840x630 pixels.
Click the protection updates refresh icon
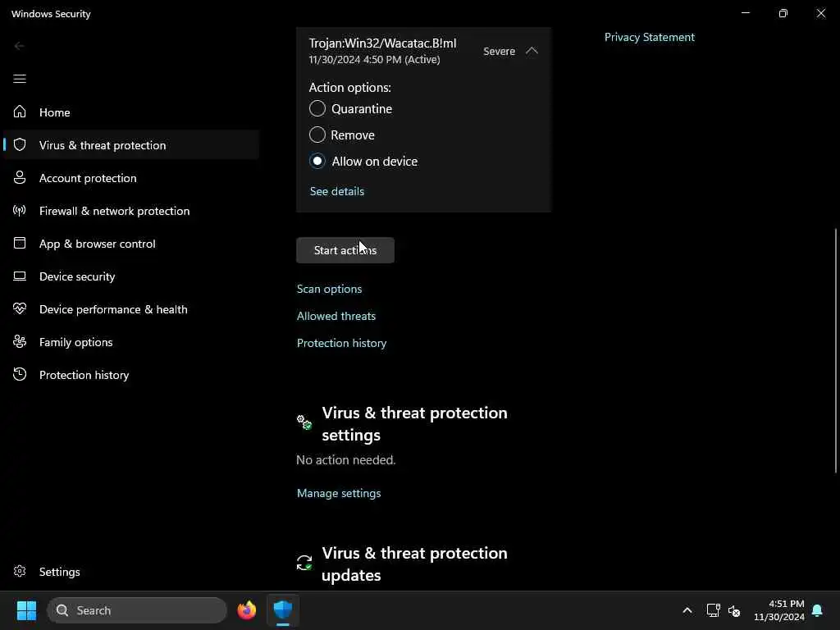tap(304, 563)
